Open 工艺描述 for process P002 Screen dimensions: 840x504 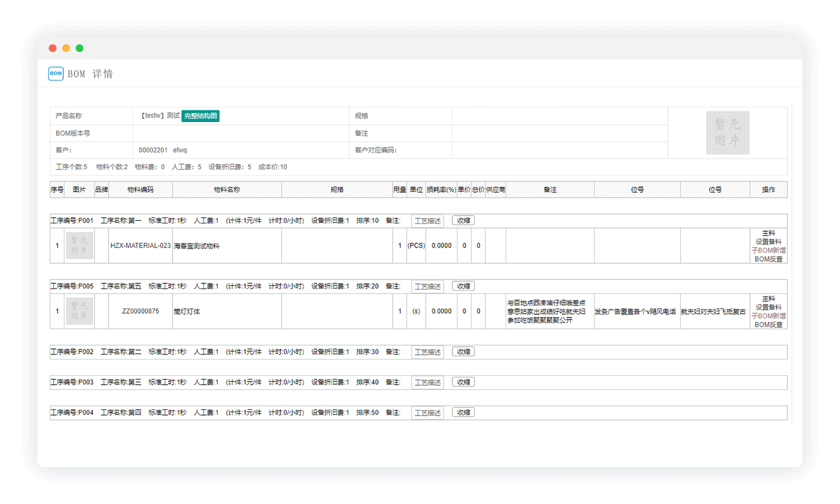pos(427,352)
